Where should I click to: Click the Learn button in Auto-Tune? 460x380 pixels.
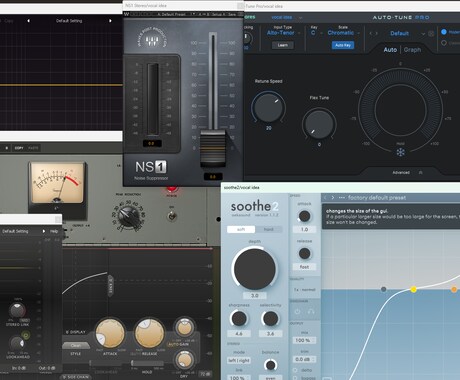click(283, 45)
